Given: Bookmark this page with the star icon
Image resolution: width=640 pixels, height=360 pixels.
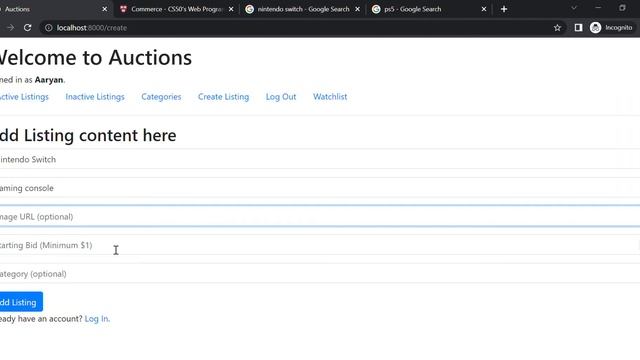Looking at the screenshot, I should click(557, 28).
